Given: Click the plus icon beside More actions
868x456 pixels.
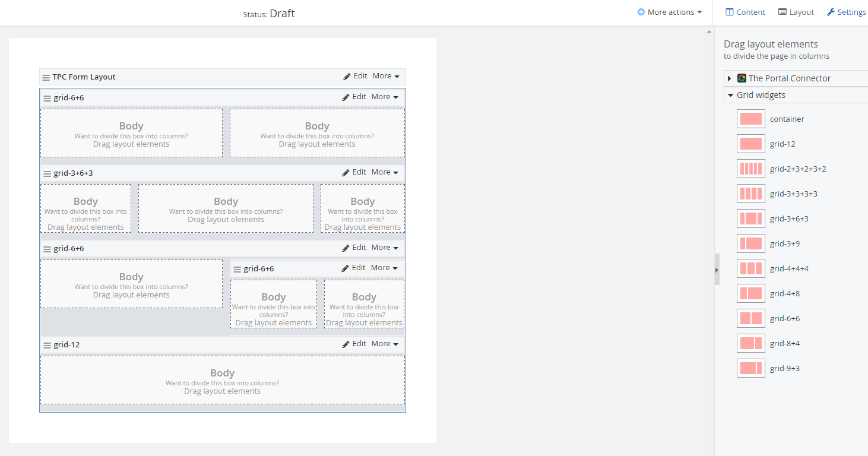Looking at the screenshot, I should 641,12.
